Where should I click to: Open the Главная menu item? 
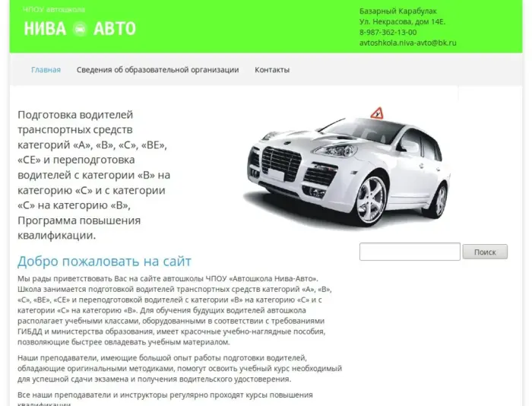(46, 70)
